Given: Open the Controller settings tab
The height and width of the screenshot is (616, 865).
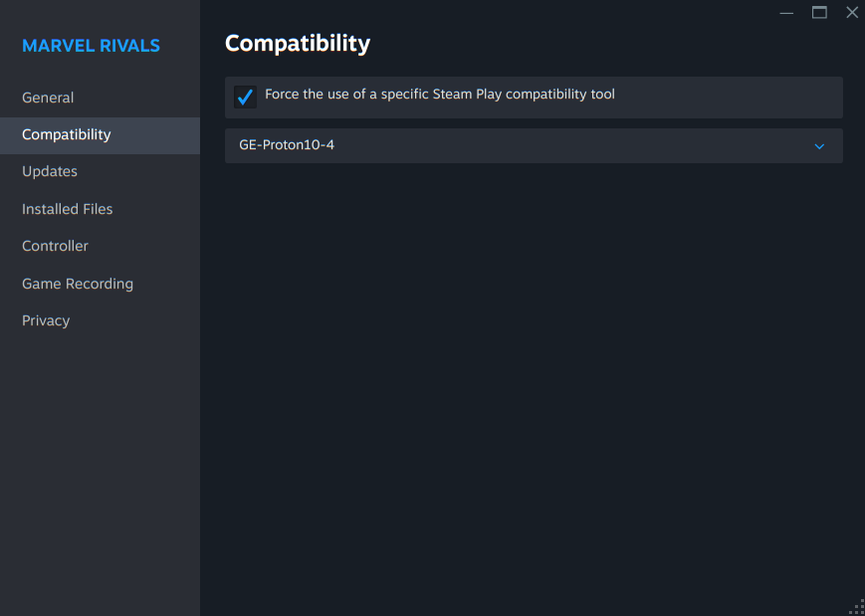Looking at the screenshot, I should pyautogui.click(x=55, y=246).
